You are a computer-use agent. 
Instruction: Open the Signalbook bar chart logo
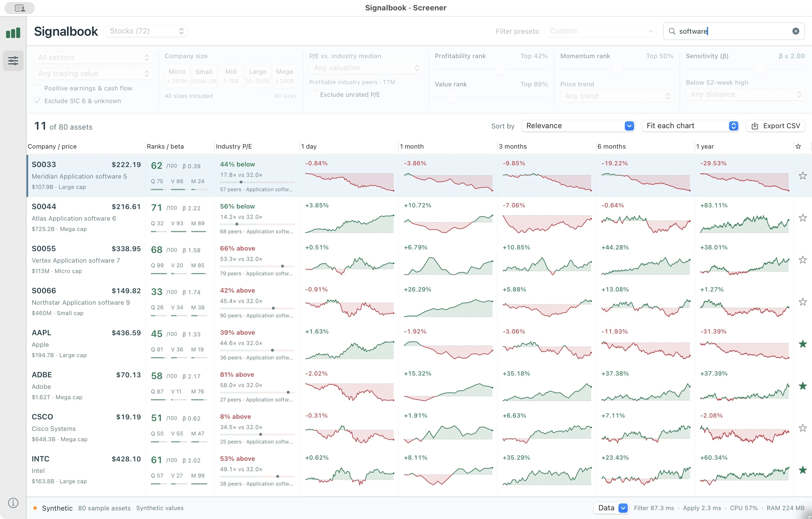point(13,33)
